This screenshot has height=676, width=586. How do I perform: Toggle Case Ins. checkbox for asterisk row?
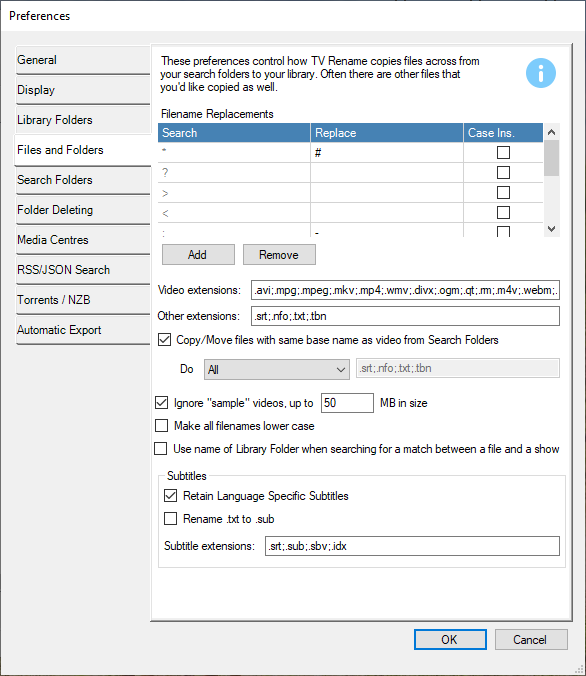503,153
